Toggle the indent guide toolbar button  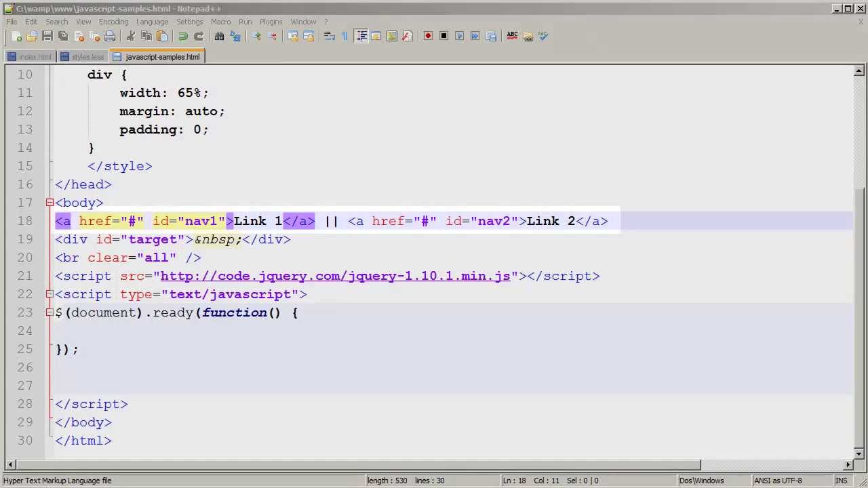pyautogui.click(x=361, y=36)
